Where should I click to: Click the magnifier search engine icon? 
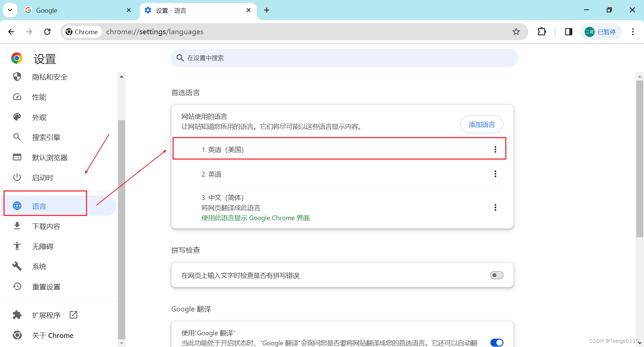pos(17,137)
